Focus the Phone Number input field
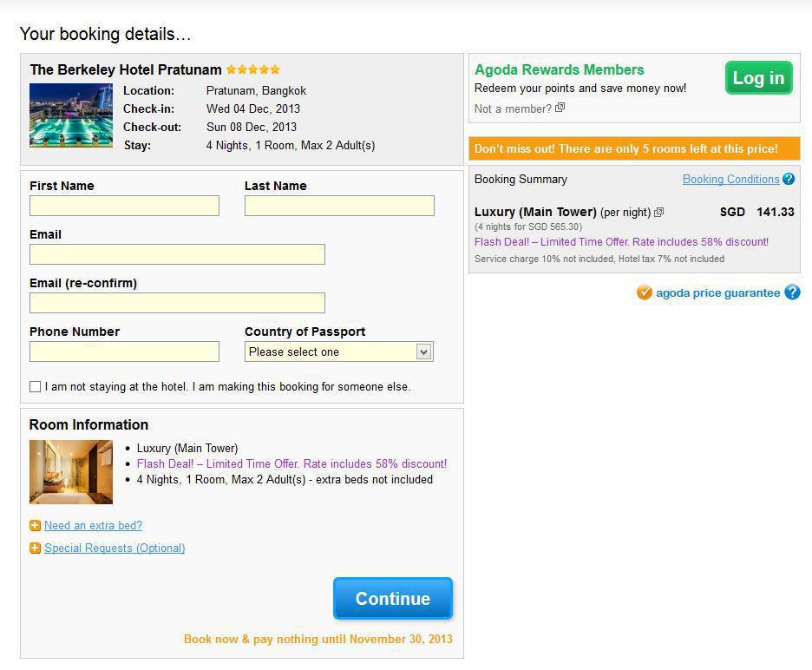The height and width of the screenshot is (670, 812). [x=124, y=351]
